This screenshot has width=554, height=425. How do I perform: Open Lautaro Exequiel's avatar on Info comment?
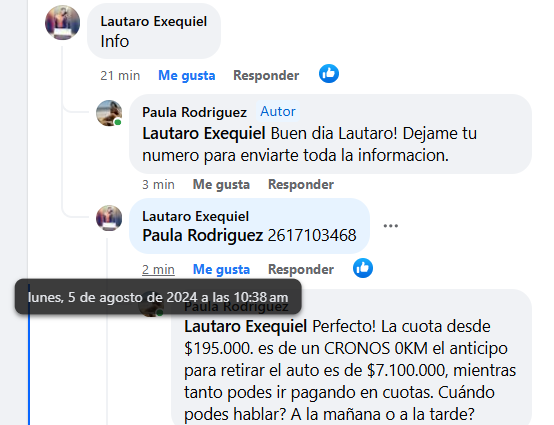pos(63,23)
